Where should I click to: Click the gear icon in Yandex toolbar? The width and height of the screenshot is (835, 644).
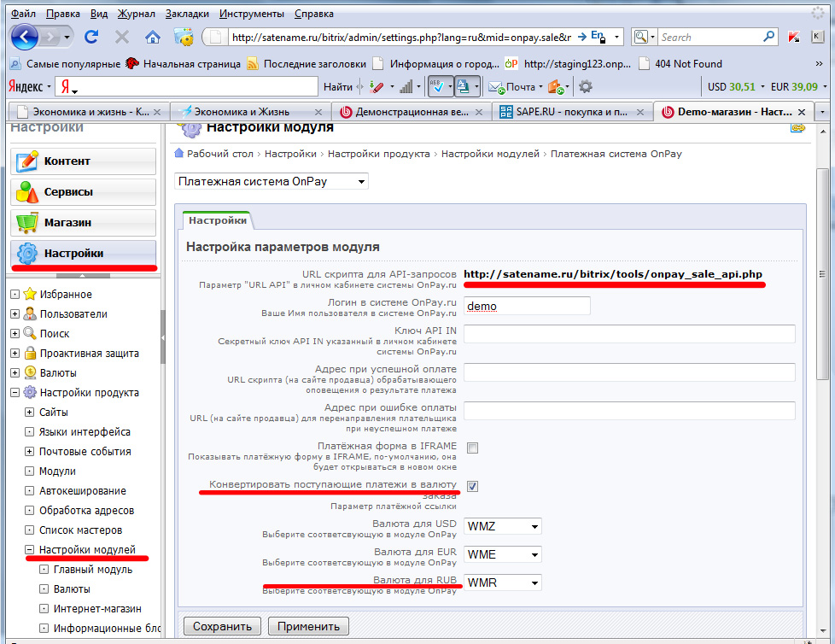click(x=586, y=86)
